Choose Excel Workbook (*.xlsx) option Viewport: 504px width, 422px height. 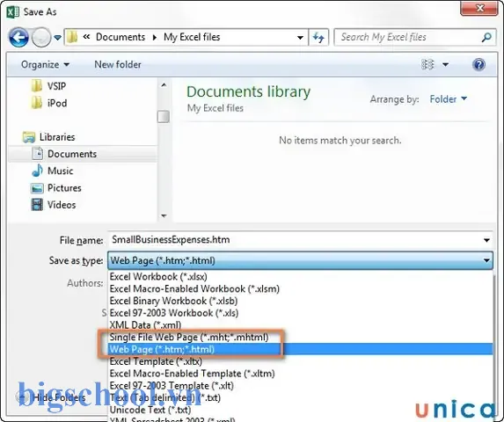click(x=300, y=277)
